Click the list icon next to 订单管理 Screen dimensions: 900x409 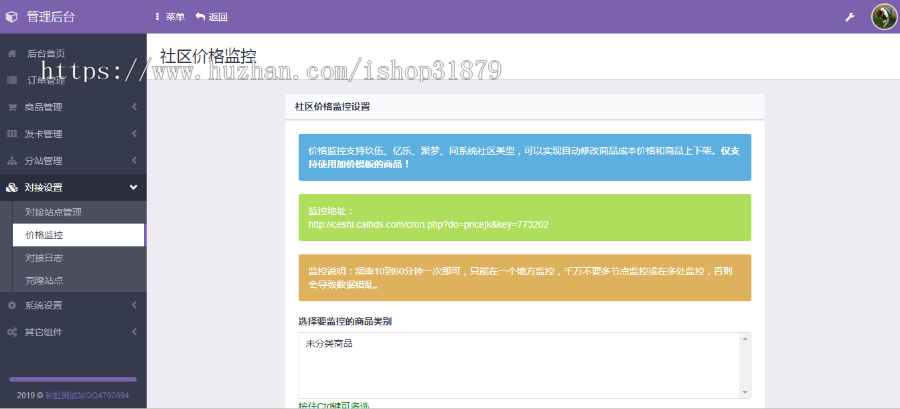coord(11,80)
